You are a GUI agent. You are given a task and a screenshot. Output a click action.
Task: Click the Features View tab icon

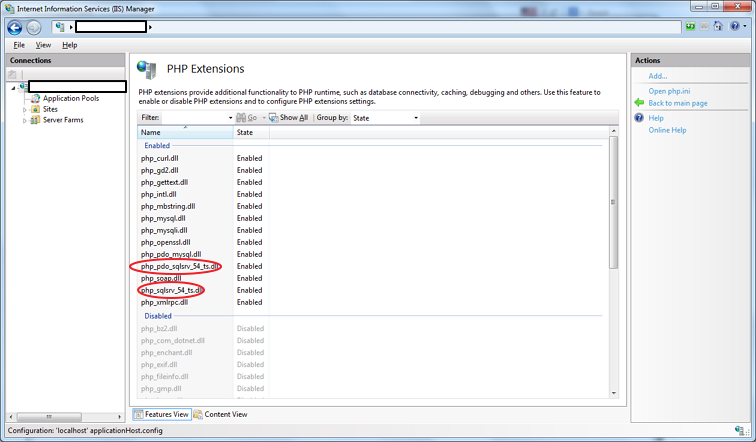click(x=138, y=415)
